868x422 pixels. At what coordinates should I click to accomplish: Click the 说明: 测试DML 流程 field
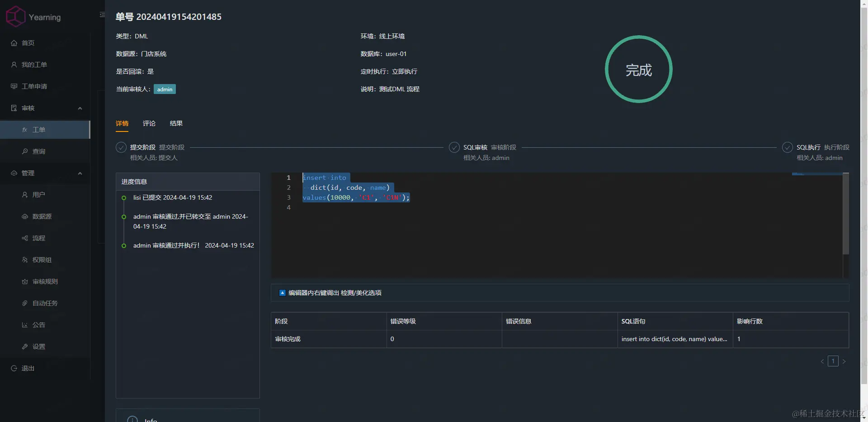point(390,89)
